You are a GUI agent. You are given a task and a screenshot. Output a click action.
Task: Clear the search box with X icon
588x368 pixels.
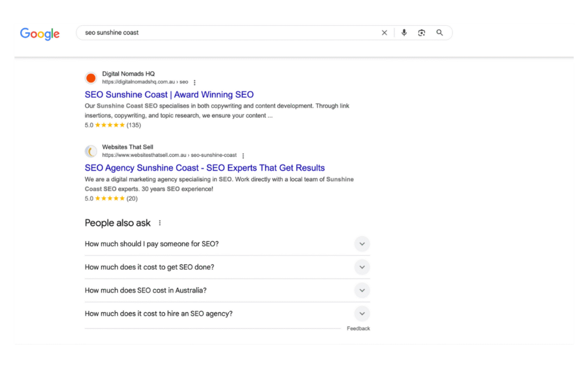point(384,33)
